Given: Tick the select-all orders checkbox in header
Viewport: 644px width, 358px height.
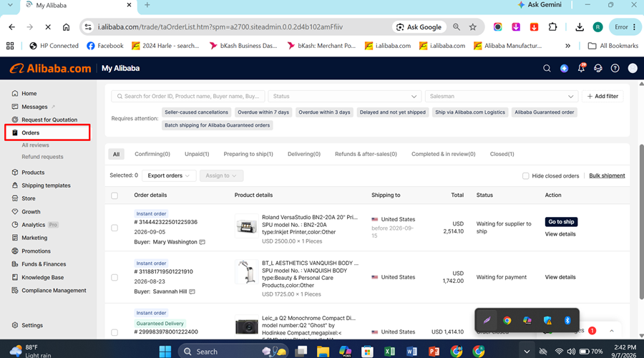Looking at the screenshot, I should pos(114,195).
